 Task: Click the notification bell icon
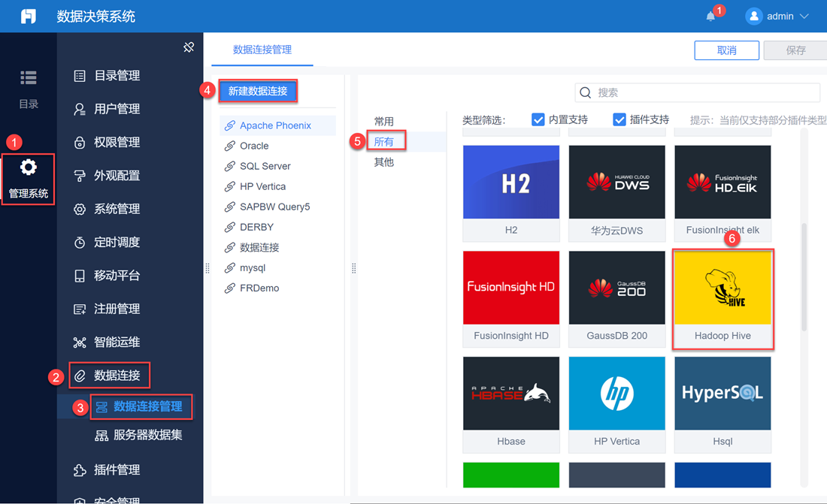point(710,17)
